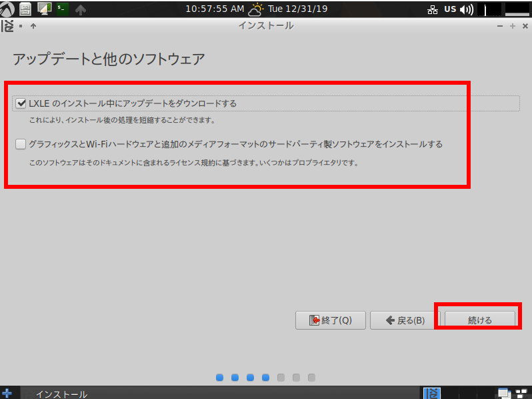This screenshot has height=399, width=532.
Task: Enable third-party graphics and Wi-Fi software
Action: point(21,144)
